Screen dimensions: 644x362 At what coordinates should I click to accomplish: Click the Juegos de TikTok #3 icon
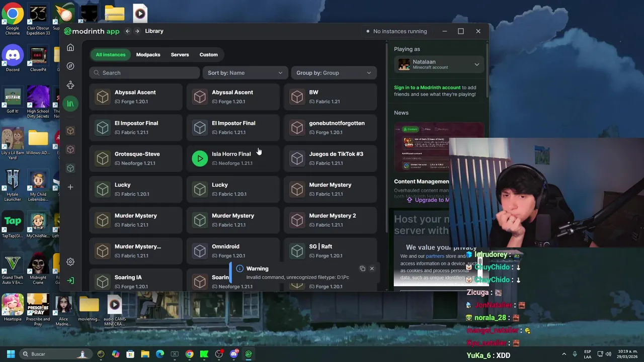coord(297,158)
